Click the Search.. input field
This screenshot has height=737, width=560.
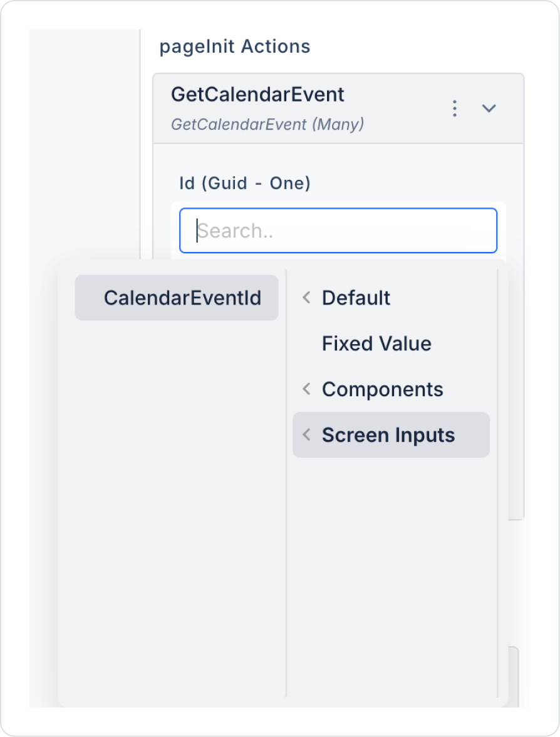(338, 231)
